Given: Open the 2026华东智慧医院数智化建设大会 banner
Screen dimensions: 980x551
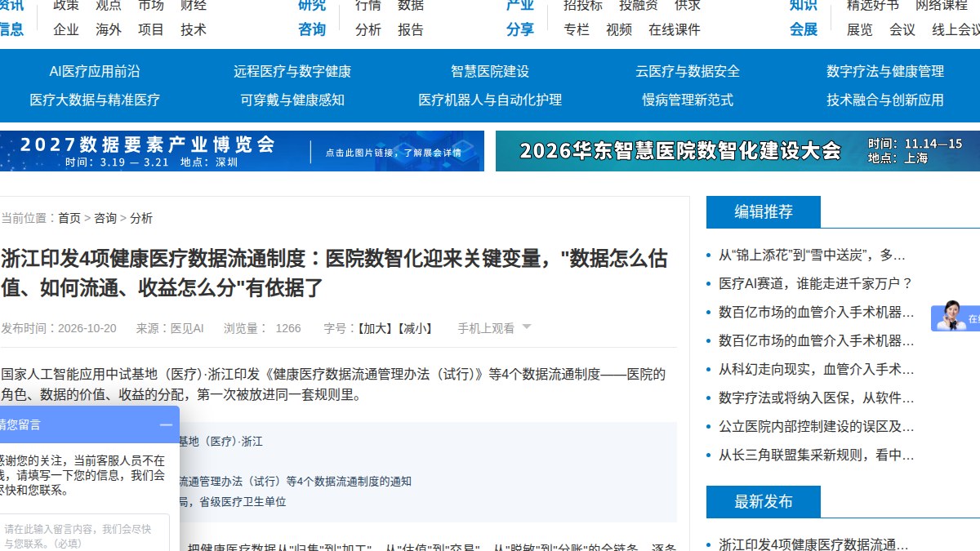Looking at the screenshot, I should pyautogui.click(x=737, y=151).
